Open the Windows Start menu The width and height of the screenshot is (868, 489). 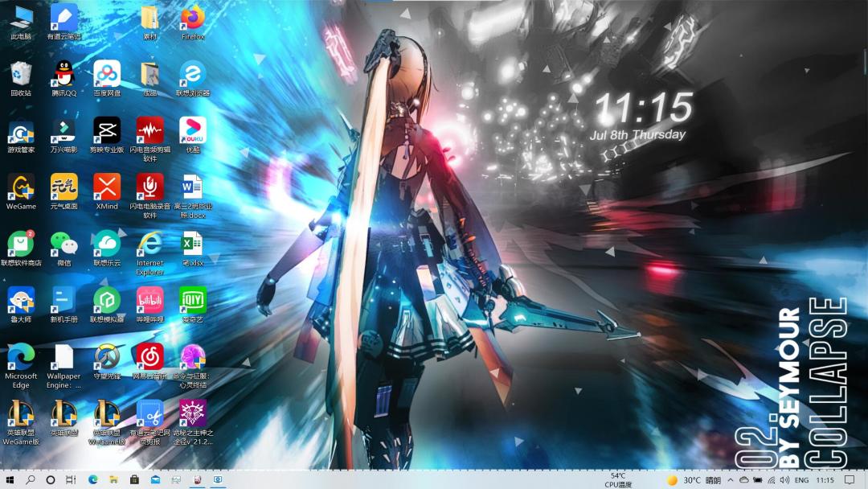point(10,479)
